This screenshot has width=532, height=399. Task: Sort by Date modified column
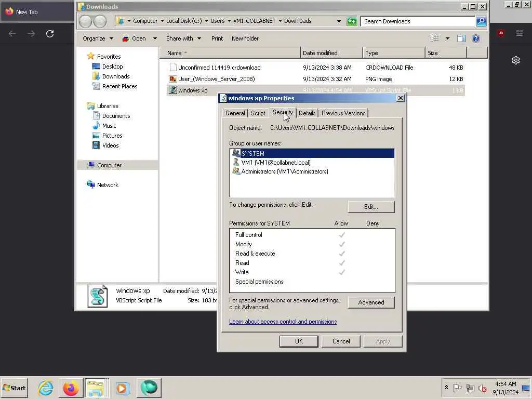tap(331, 53)
